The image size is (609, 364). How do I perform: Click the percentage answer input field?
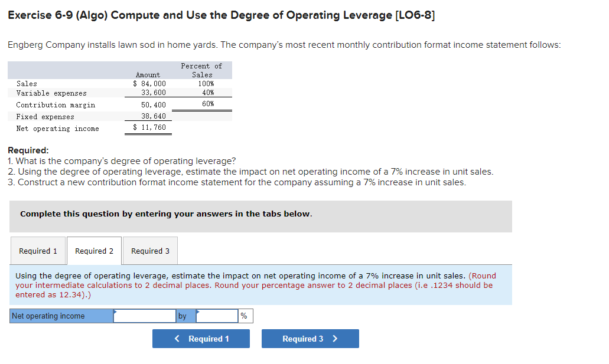click(x=216, y=316)
